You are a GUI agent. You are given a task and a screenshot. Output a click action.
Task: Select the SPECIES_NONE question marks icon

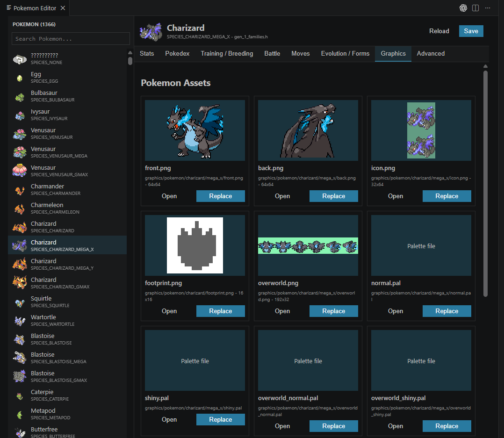tap(20, 59)
